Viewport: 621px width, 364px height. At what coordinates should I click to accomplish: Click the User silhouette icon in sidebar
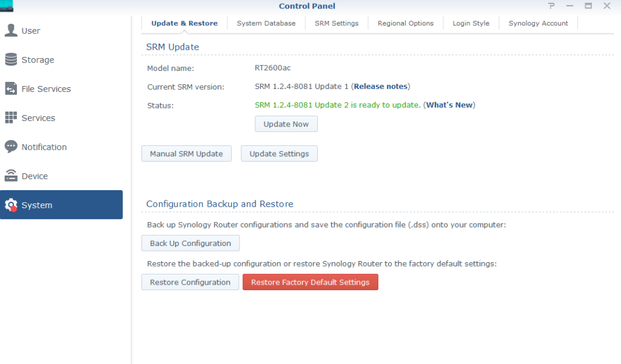[x=11, y=31]
